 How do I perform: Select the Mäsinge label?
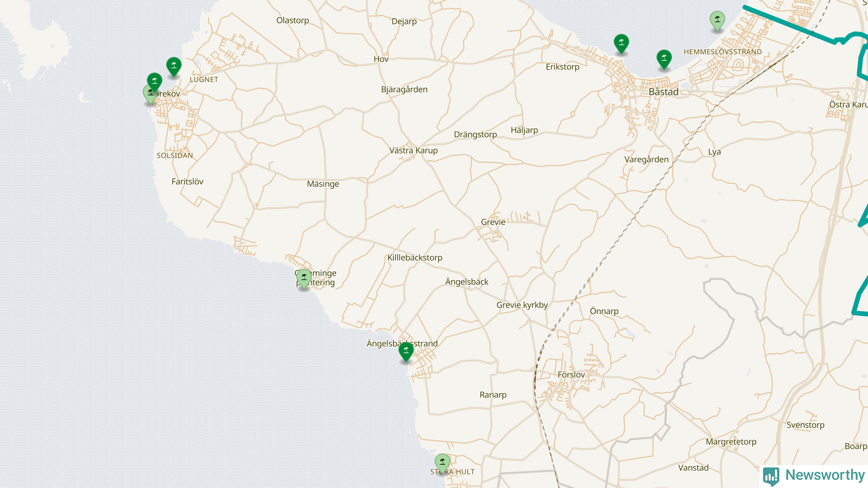tap(323, 184)
